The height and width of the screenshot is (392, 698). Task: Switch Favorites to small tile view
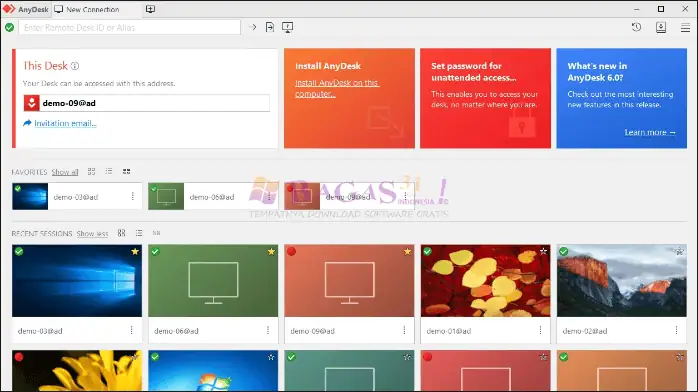(126, 171)
